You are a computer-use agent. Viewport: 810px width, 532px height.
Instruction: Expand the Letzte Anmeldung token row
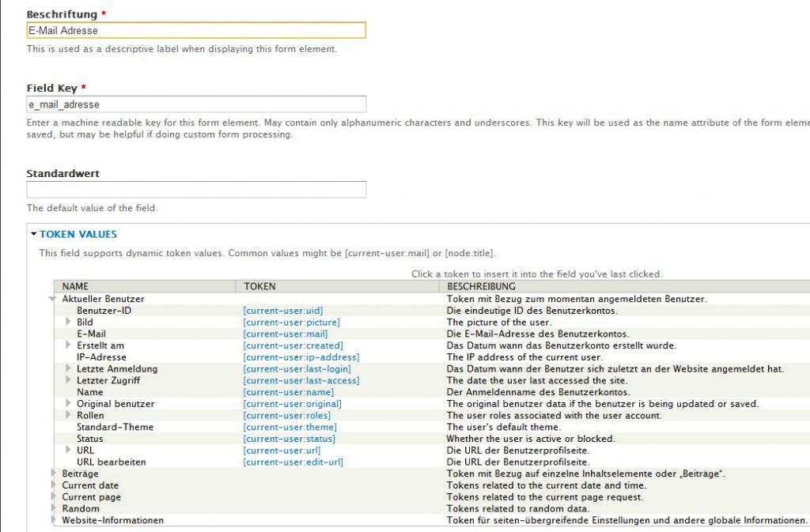[x=69, y=369]
